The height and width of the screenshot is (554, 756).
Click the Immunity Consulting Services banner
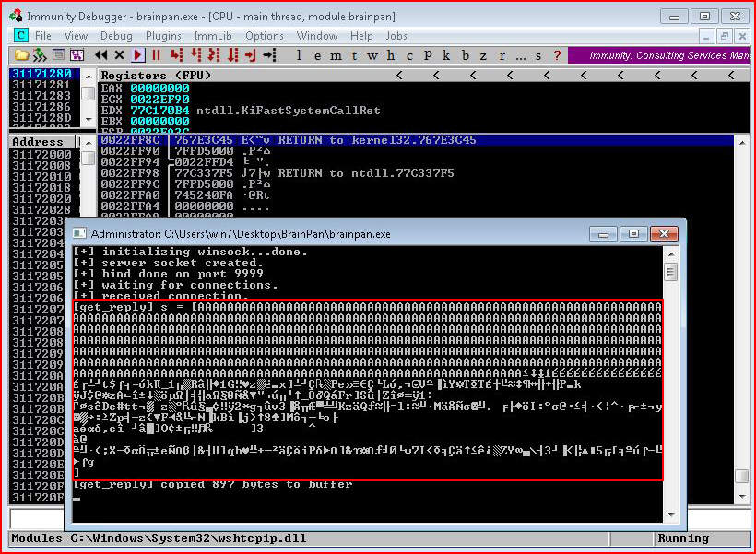(x=658, y=55)
